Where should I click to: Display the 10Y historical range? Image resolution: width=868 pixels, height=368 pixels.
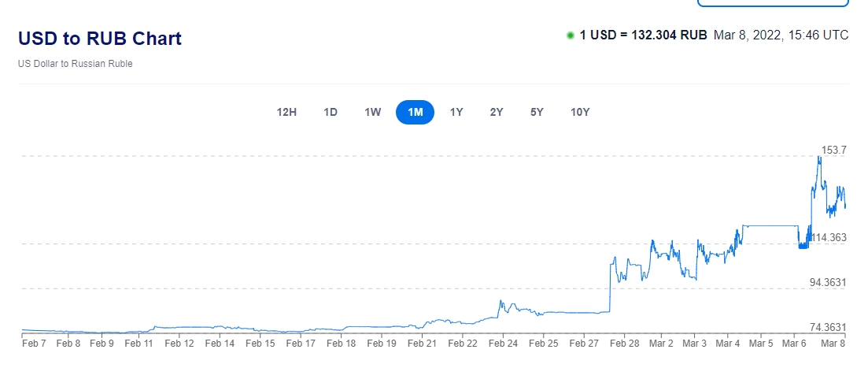(580, 112)
